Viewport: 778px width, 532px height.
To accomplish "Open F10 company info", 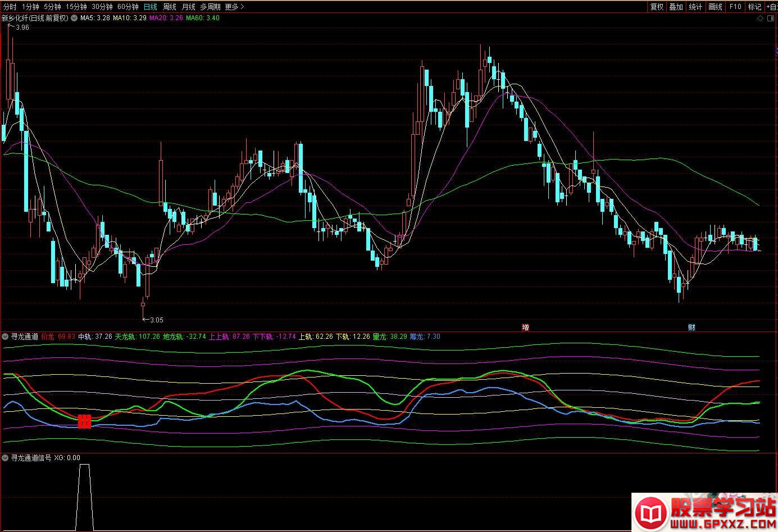I will click(x=735, y=7).
